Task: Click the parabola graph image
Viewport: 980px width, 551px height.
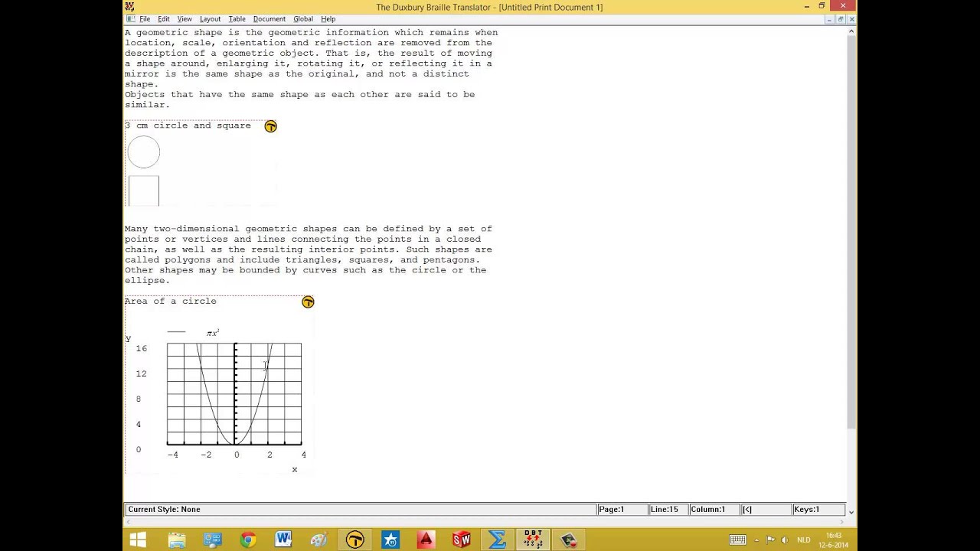Action: (234, 394)
